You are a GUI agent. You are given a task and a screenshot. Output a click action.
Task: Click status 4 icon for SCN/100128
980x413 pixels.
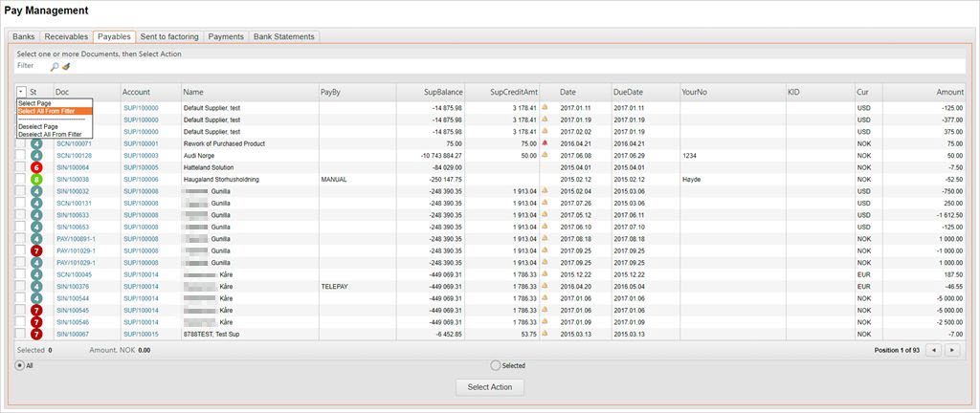coord(36,155)
